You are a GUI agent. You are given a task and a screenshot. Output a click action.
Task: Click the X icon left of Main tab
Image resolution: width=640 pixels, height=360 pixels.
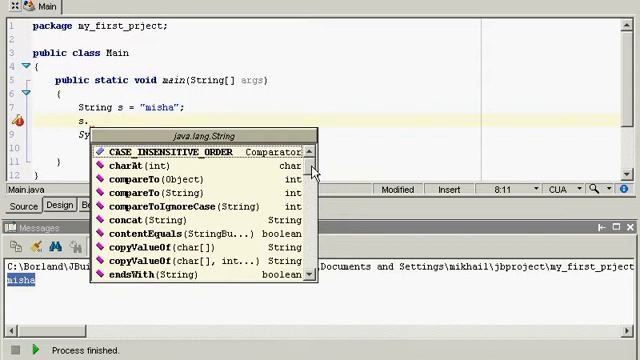click(15, 6)
